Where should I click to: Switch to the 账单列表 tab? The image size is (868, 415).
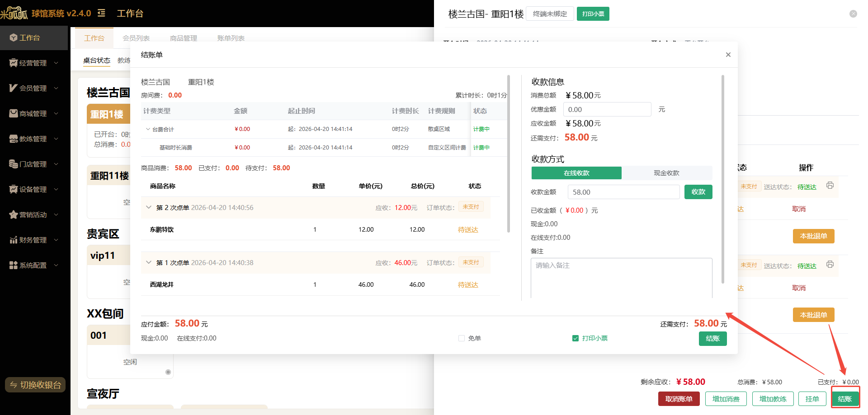pyautogui.click(x=231, y=38)
